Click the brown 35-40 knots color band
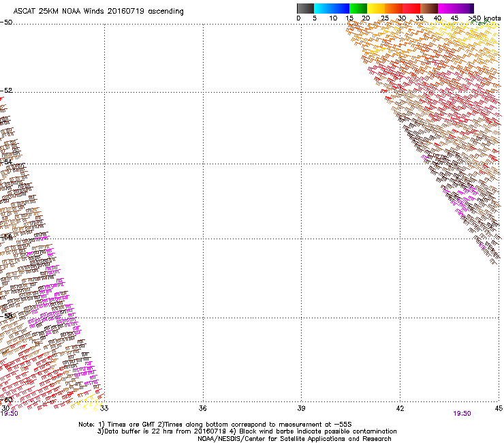The height and width of the screenshot is (443, 504). pyautogui.click(x=429, y=8)
